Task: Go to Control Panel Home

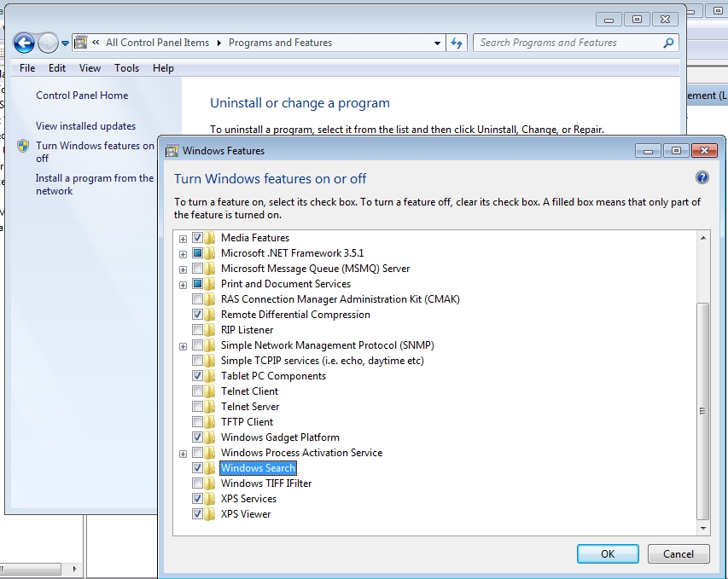Action: point(82,96)
